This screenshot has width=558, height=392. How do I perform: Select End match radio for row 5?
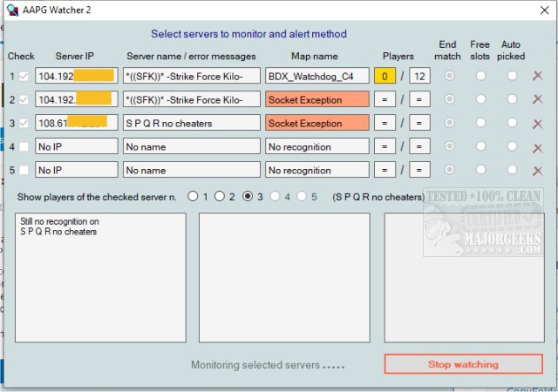(x=450, y=169)
